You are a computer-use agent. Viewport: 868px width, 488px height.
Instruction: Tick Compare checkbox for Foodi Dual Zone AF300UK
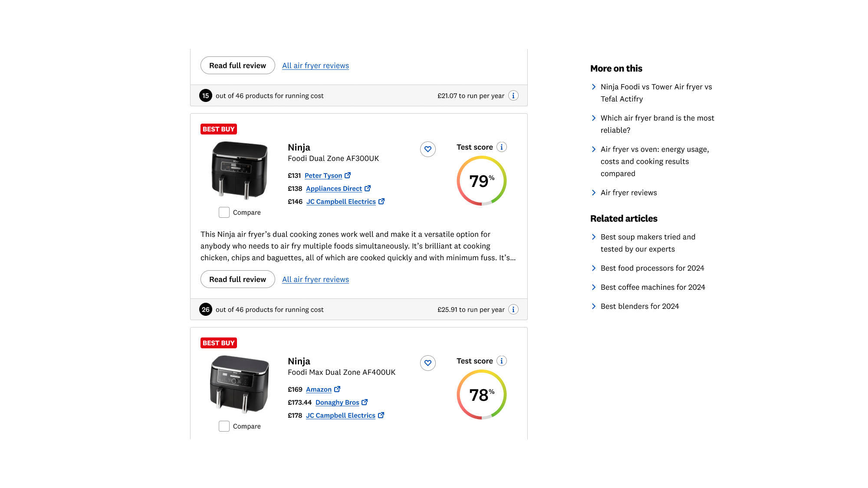click(224, 213)
